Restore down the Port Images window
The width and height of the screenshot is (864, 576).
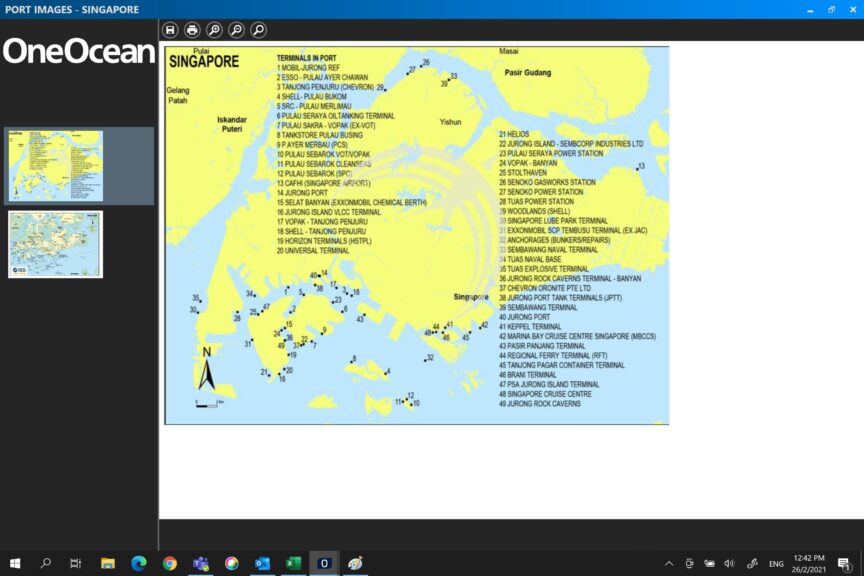click(831, 9)
